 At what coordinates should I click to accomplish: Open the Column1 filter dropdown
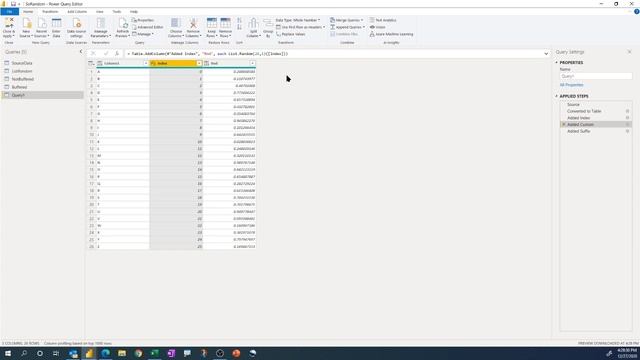(146, 63)
